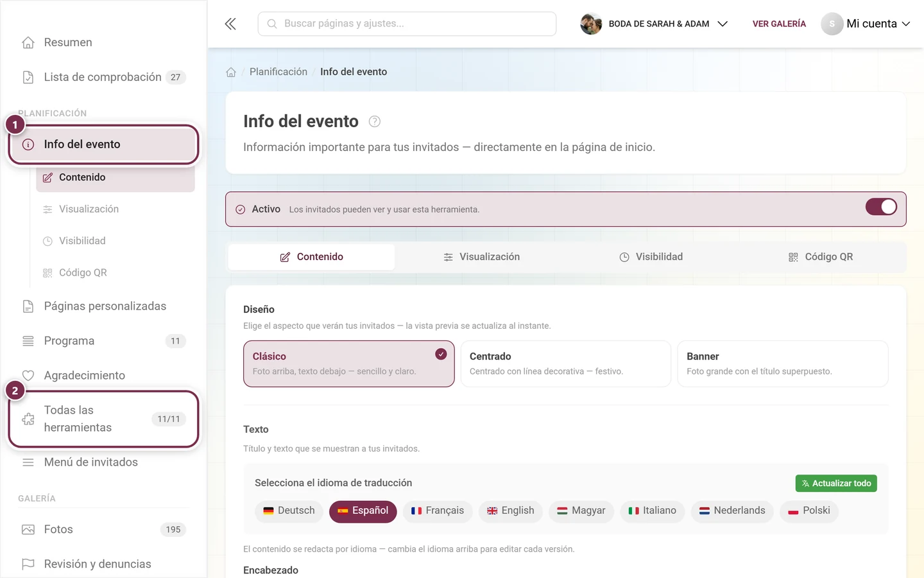The image size is (924, 578).
Task: Open the VER GALERÍA link
Action: tap(779, 24)
